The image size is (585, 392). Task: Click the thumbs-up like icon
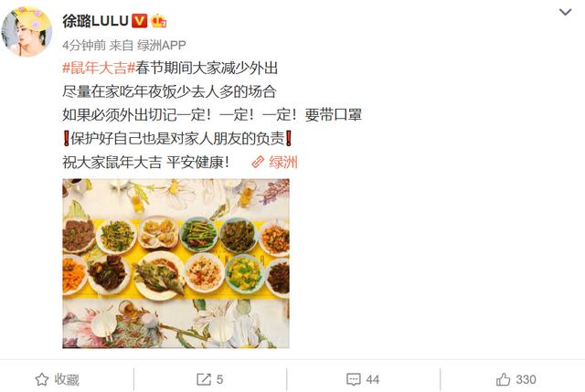click(x=504, y=379)
